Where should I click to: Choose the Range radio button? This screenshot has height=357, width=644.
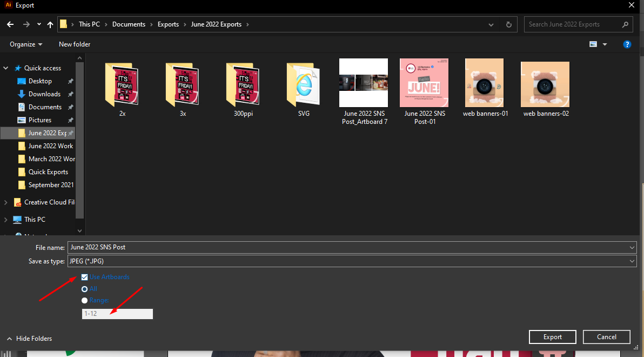[84, 300]
